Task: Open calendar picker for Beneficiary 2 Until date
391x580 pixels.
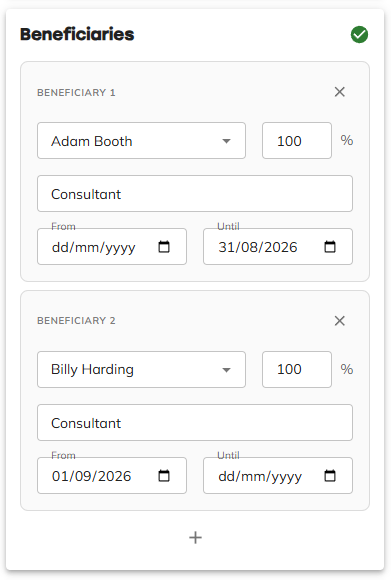Action: tap(330, 476)
